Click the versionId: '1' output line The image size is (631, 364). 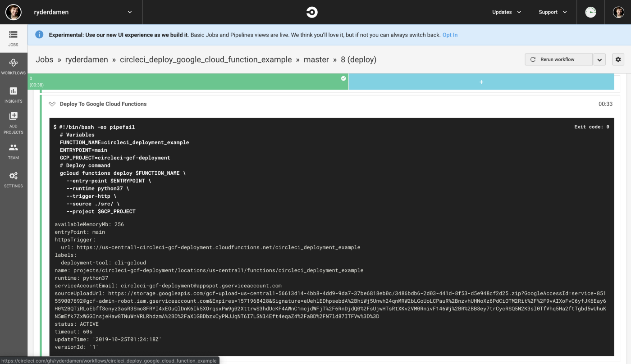pos(77,347)
